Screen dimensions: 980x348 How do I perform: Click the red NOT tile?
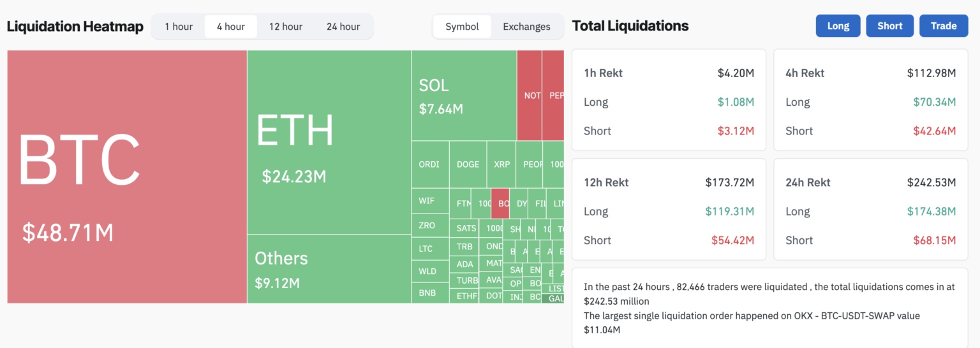tap(530, 96)
